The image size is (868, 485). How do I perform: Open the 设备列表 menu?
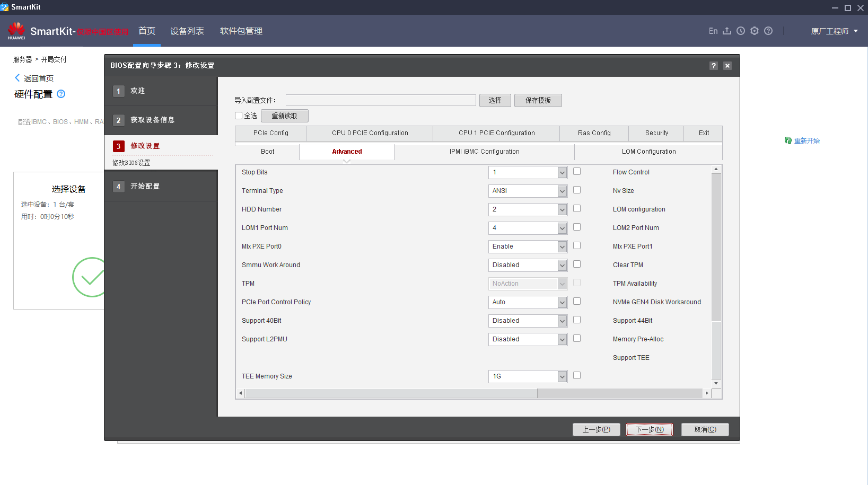tap(187, 31)
